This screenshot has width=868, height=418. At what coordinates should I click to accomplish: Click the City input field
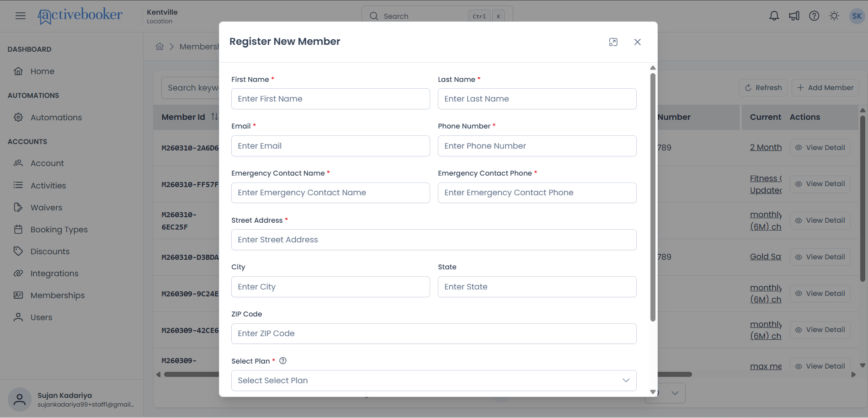(x=330, y=287)
